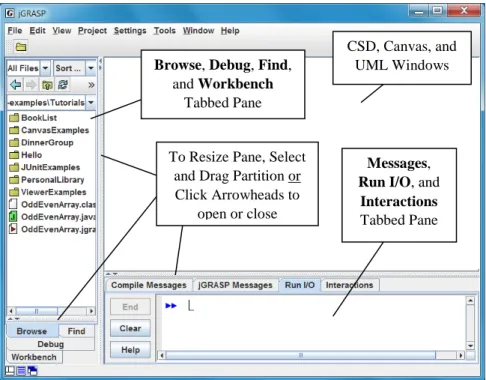Switch to the jGRASP Messages tab
This screenshot has width=486, height=380.
(x=235, y=285)
